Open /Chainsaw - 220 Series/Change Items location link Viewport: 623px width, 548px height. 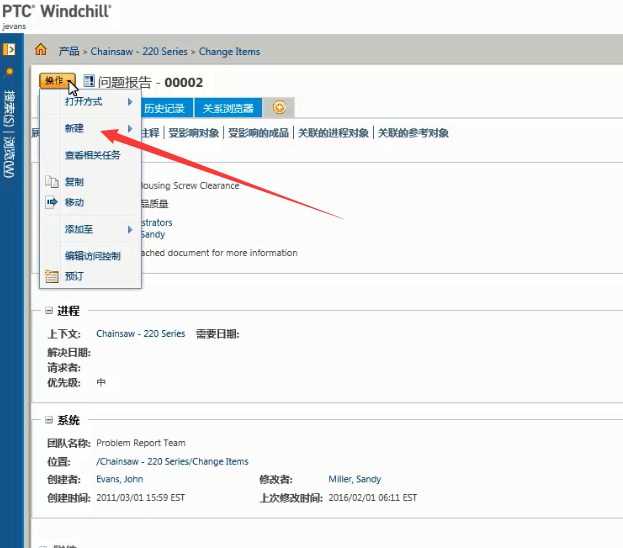click(172, 461)
